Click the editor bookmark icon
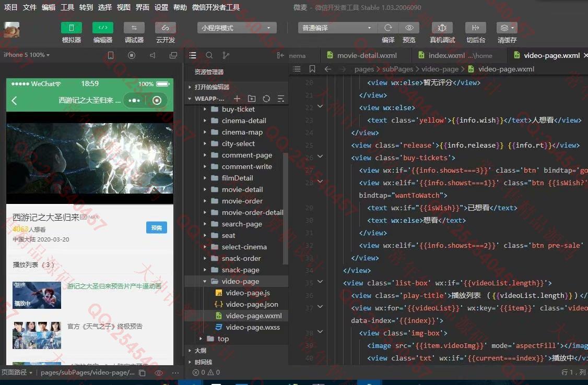Viewport: 588px width, 385px height. pos(312,69)
